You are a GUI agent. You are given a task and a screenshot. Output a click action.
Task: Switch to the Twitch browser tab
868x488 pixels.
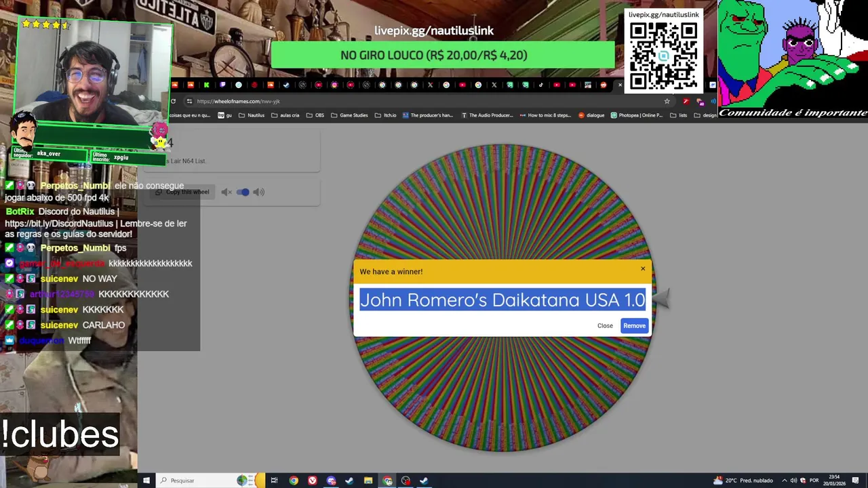[x=222, y=85]
